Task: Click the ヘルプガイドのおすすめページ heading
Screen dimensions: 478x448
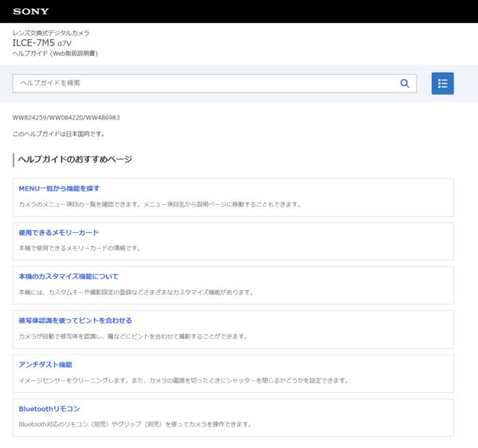Action: tap(75, 159)
